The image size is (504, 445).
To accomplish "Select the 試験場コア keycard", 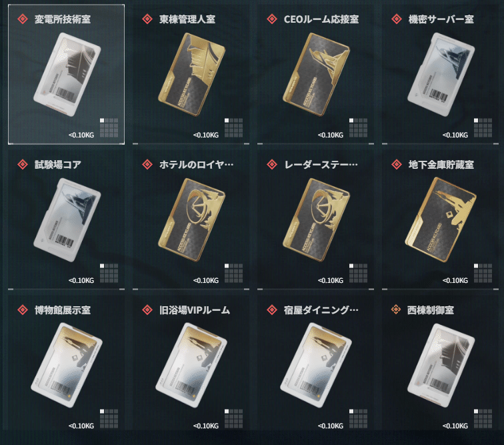I will 67,219.
